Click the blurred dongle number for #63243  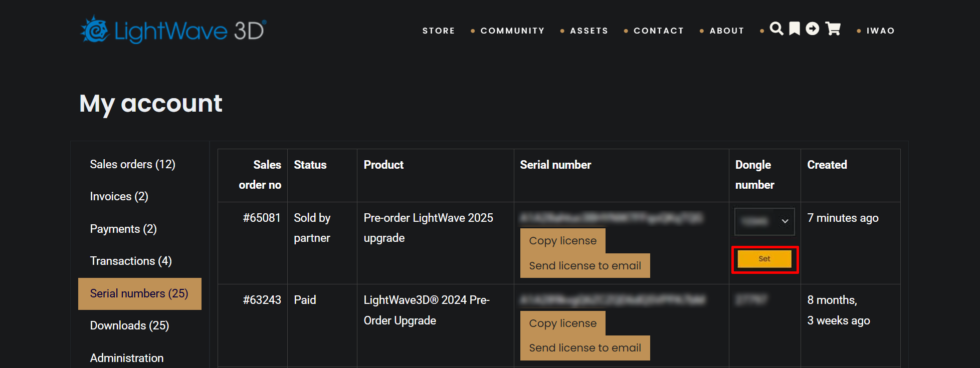tap(751, 300)
